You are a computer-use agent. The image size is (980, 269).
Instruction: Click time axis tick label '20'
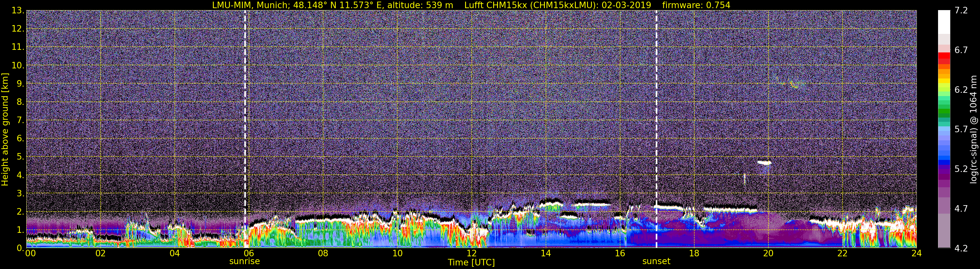(x=768, y=254)
